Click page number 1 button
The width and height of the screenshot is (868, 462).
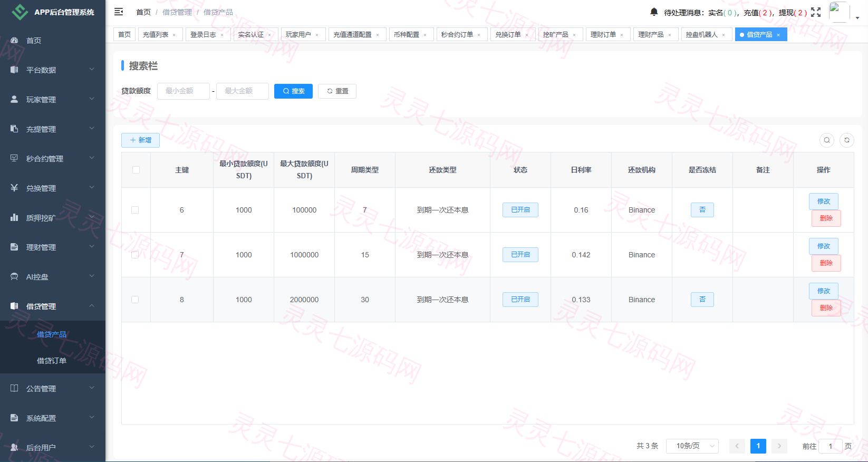coord(758,446)
